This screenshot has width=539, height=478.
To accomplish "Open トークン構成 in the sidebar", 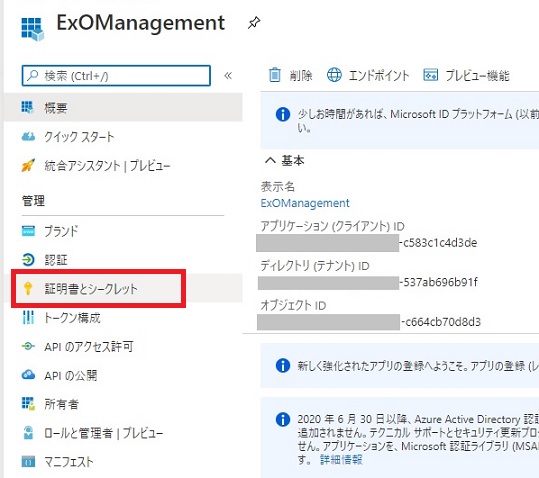I will tap(73, 318).
